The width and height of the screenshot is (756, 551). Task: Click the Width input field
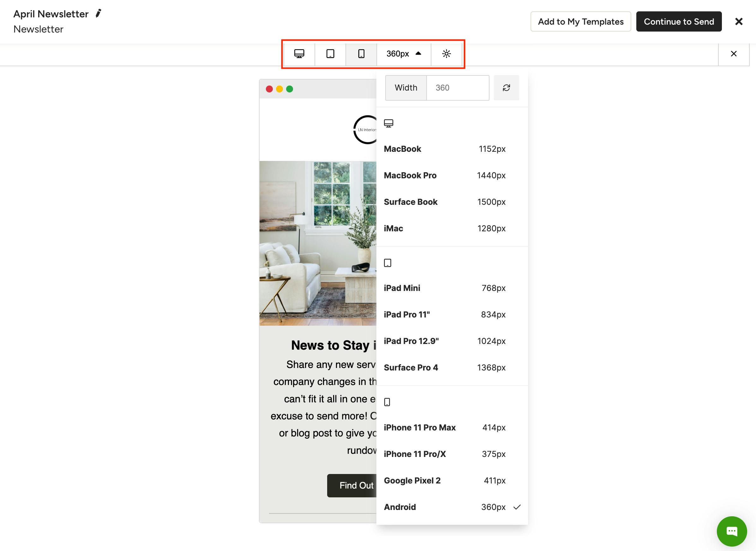pyautogui.click(x=457, y=88)
